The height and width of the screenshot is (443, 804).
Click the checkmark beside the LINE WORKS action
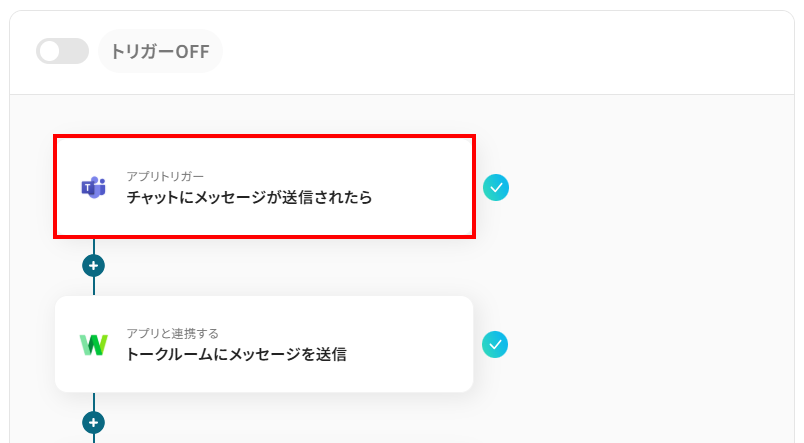click(x=495, y=344)
